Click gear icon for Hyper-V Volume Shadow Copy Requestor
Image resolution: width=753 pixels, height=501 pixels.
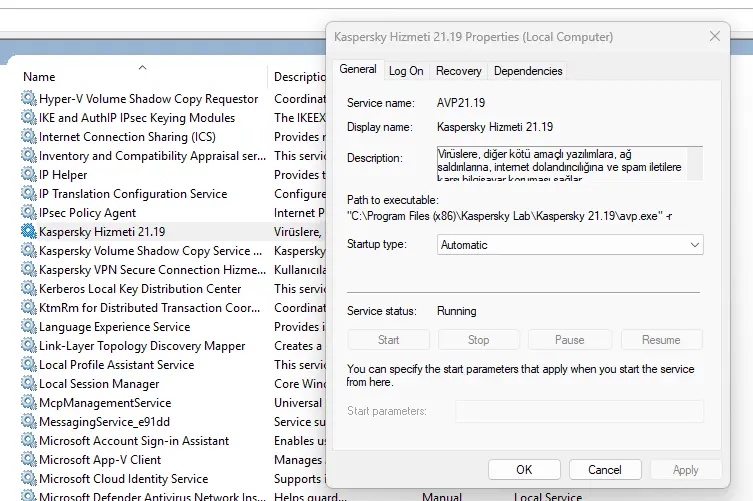(x=29, y=98)
